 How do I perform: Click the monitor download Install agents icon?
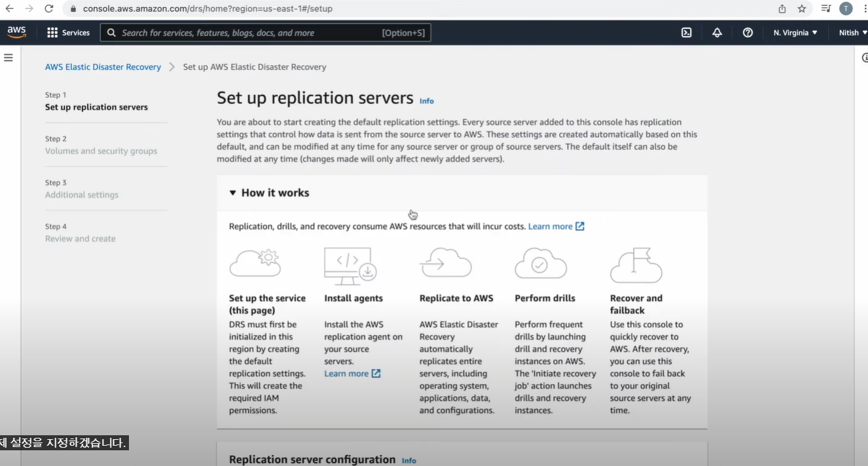350,265
